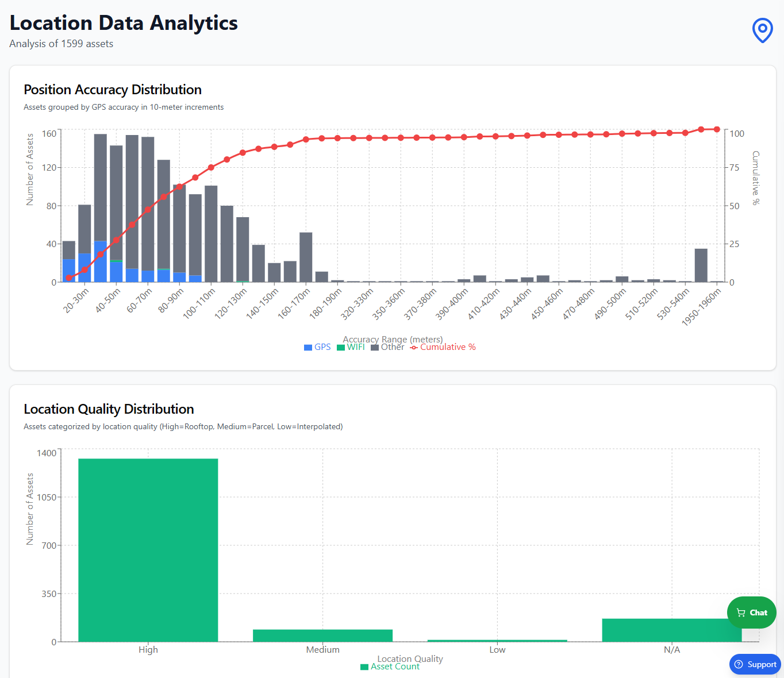Screen dimensions: 784x678
Task: Click the red Cumulative % line marker in legend
Action: pos(413,347)
